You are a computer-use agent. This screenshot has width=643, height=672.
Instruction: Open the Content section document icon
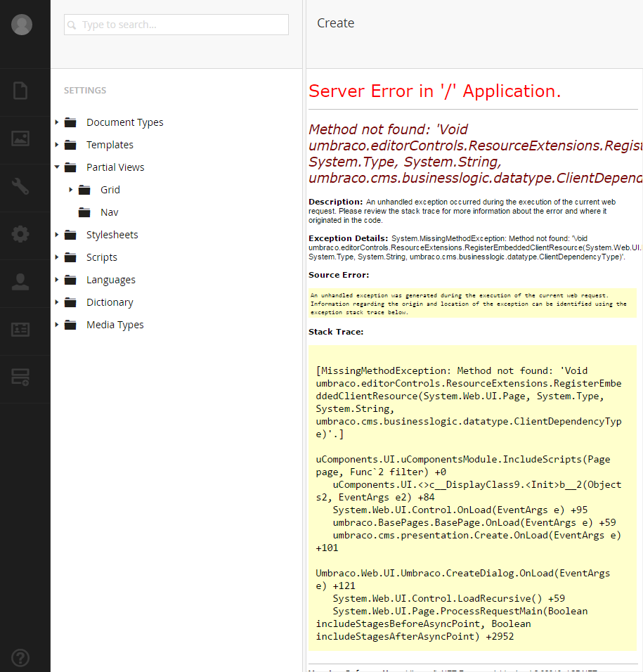(20, 91)
